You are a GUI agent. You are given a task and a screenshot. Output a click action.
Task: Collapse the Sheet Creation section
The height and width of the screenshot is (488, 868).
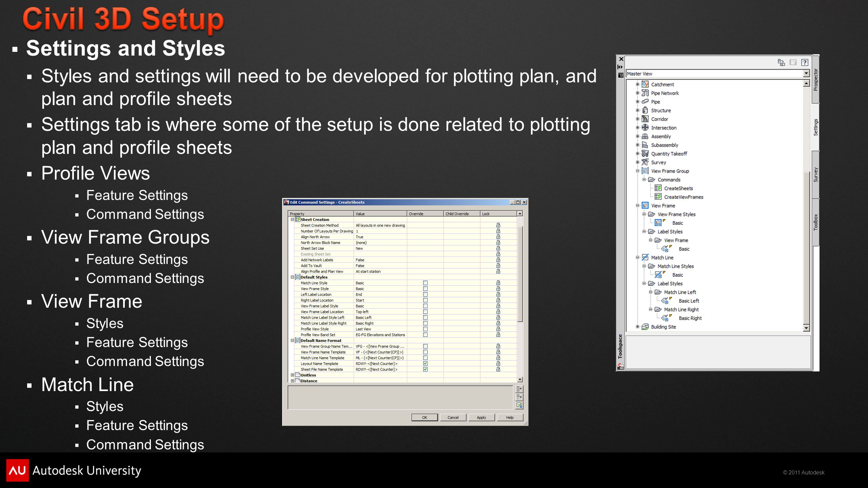coord(292,219)
